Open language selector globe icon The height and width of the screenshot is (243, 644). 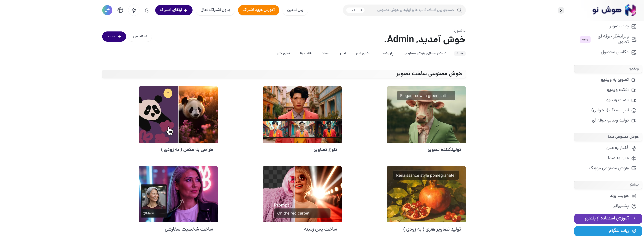coord(120,10)
